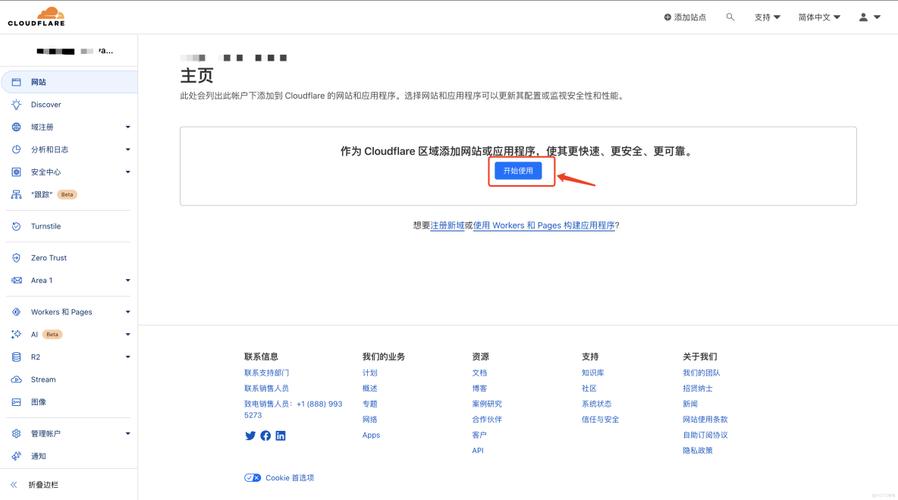Open Cloudflare Twitter page icon

[x=250, y=436]
